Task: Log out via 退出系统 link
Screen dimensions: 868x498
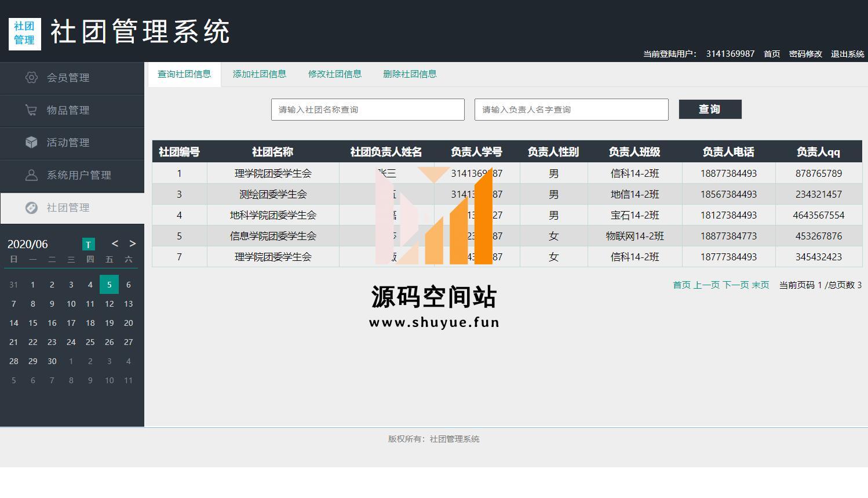Action: click(847, 54)
